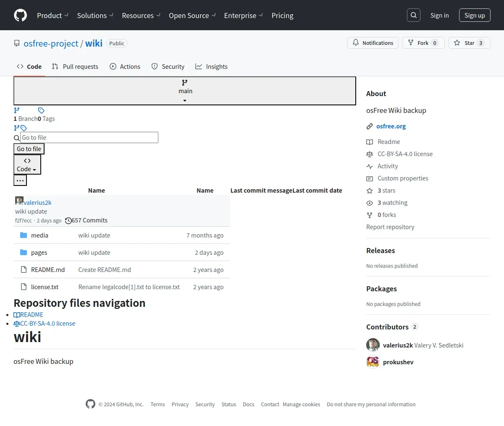The image size is (504, 426).
Task: Open Packages section heading
Action: (x=381, y=289)
